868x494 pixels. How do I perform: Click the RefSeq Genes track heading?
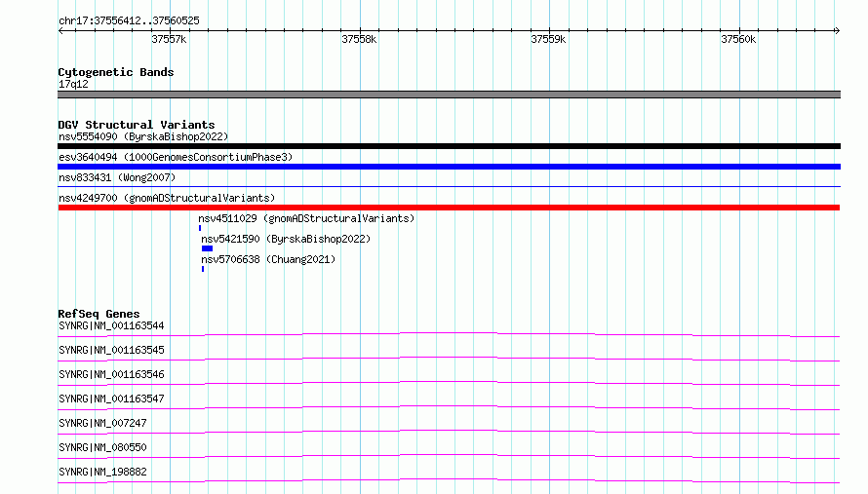(99, 314)
